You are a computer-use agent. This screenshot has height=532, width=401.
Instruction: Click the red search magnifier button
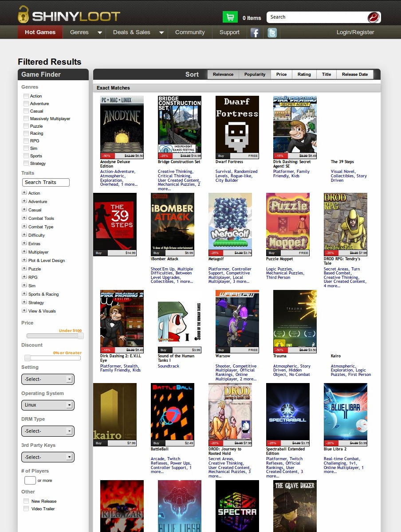(x=373, y=17)
